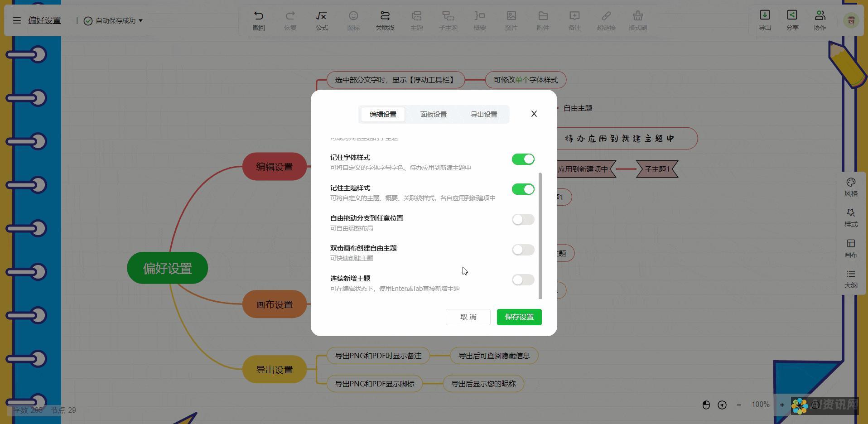Enable 双击画布创建自由主题 switch
868x424 pixels.
tap(523, 250)
